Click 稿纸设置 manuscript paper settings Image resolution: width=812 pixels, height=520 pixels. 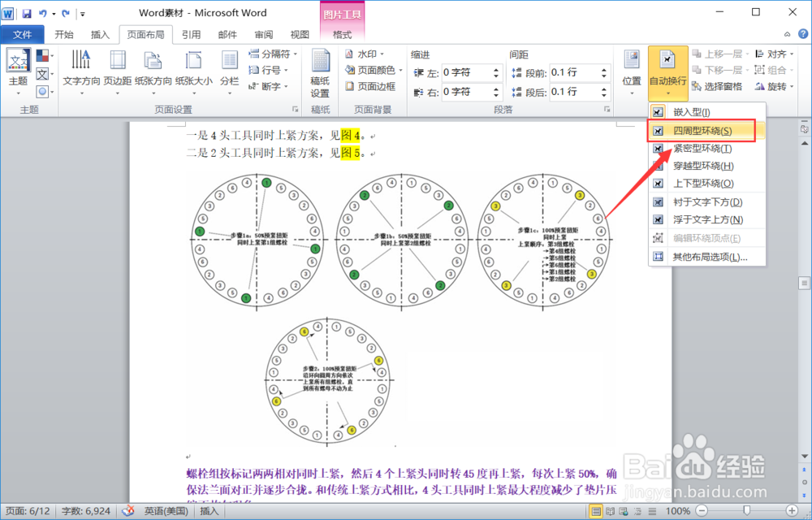point(320,74)
